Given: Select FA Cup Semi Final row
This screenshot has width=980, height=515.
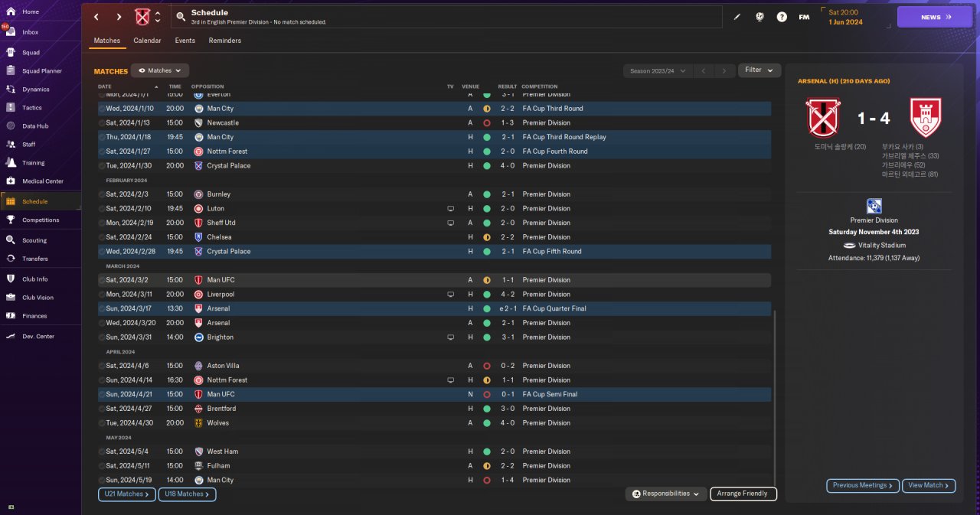Looking at the screenshot, I should (434, 394).
